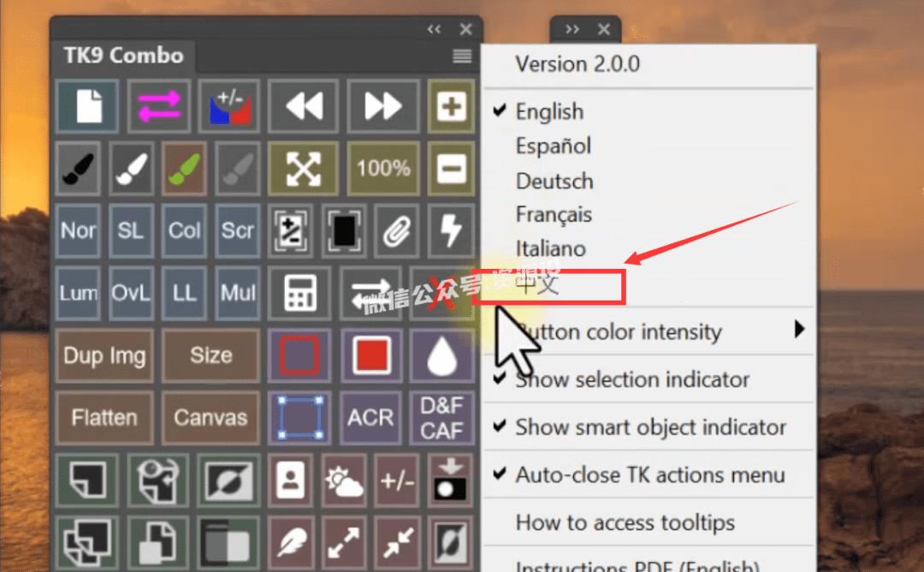Image resolution: width=924 pixels, height=572 pixels.
Task: Click the diagonal expand arrows icon
Action: [x=344, y=543]
